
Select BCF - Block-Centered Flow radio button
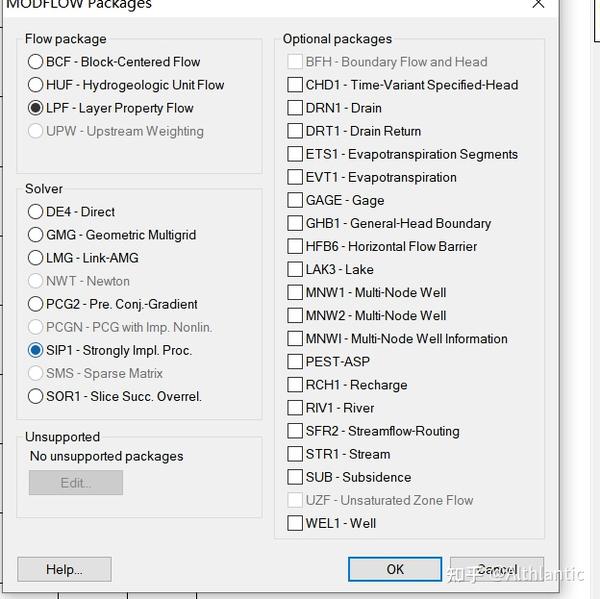36,62
